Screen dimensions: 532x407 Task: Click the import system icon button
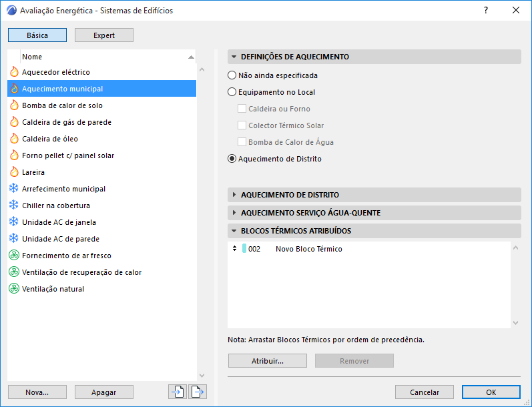pos(178,392)
